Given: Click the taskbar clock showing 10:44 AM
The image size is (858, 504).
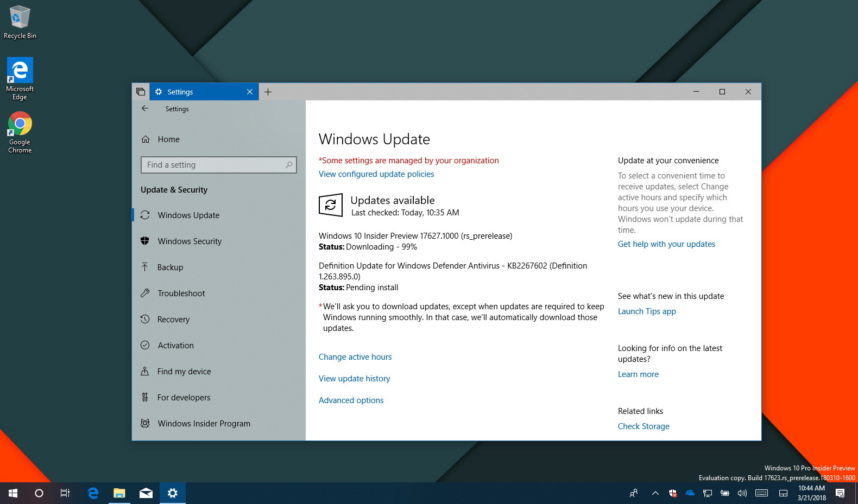Looking at the screenshot, I should pyautogui.click(x=811, y=493).
